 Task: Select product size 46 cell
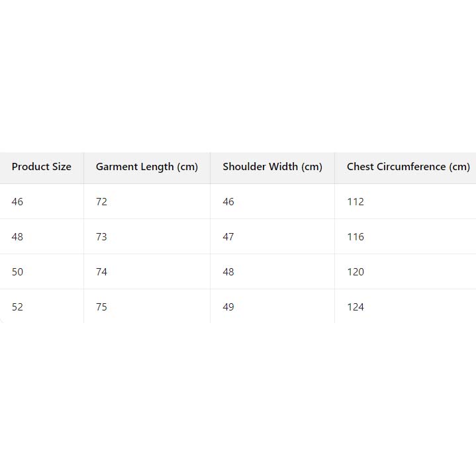click(x=17, y=202)
